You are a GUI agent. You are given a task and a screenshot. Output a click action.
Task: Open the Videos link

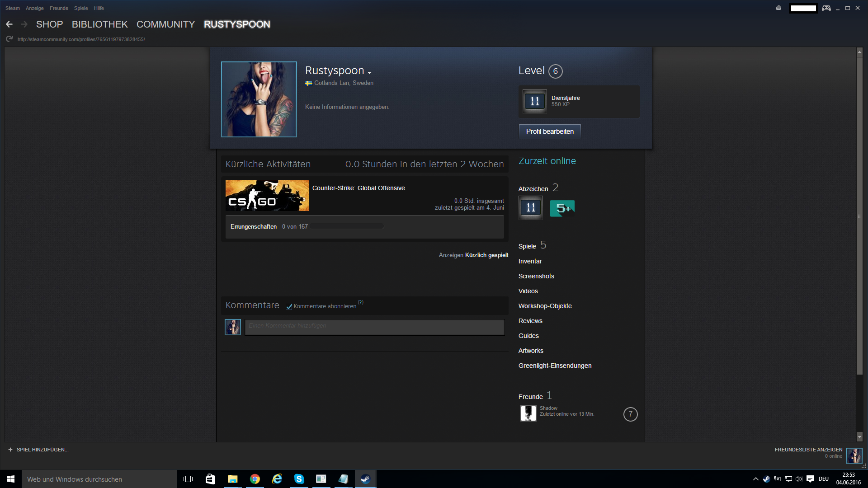coord(528,291)
